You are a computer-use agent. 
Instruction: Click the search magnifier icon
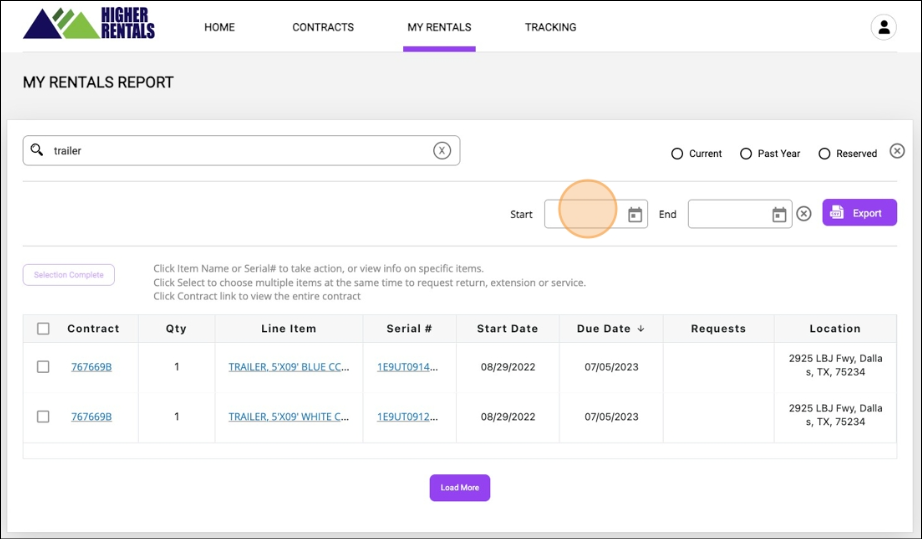(37, 150)
